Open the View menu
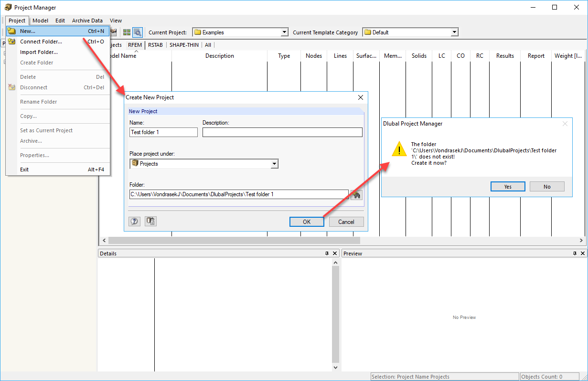Screen dimensions: 588x381 click(x=116, y=21)
